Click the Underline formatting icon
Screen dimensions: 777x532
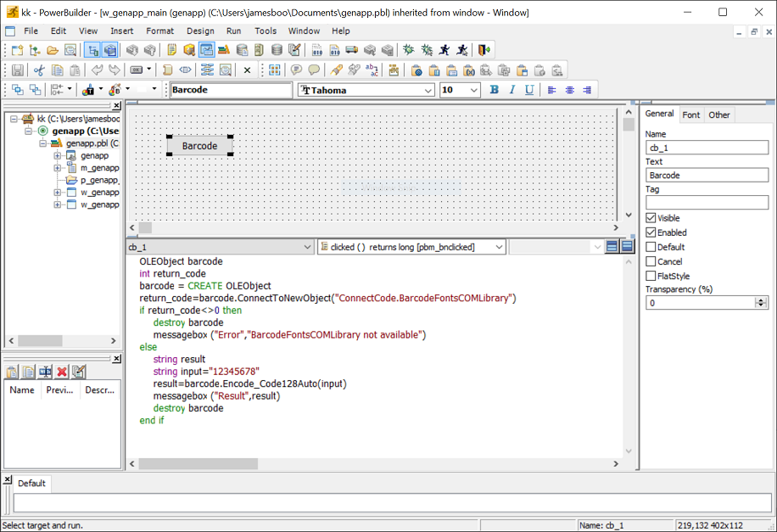pos(530,90)
